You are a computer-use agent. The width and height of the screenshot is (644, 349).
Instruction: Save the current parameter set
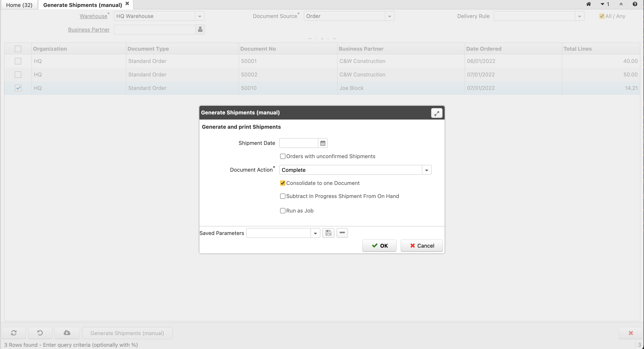coord(328,233)
